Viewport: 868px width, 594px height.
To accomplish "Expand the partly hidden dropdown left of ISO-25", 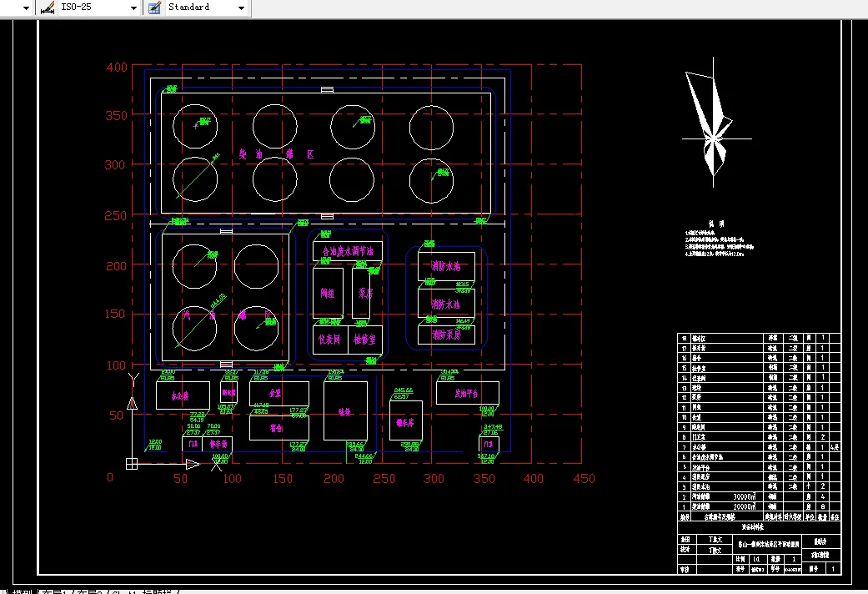I will (26, 8).
